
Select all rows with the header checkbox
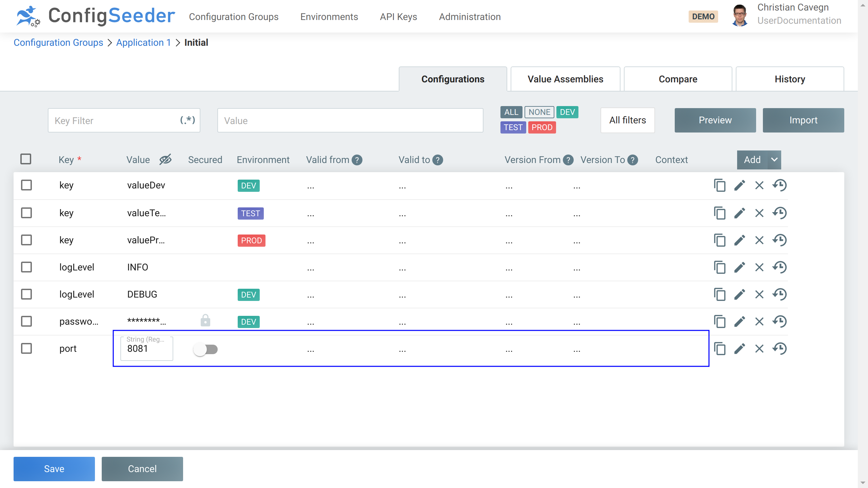[26, 158]
